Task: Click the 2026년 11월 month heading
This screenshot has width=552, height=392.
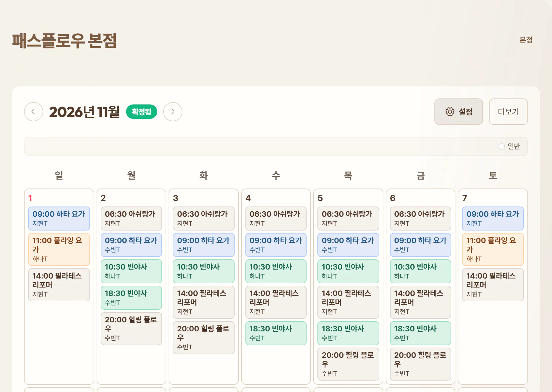Action: (85, 112)
